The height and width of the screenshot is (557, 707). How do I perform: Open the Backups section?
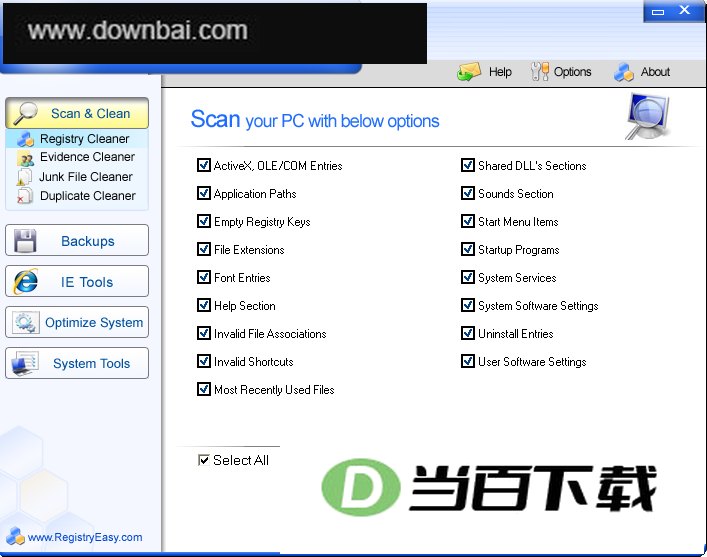click(x=77, y=240)
